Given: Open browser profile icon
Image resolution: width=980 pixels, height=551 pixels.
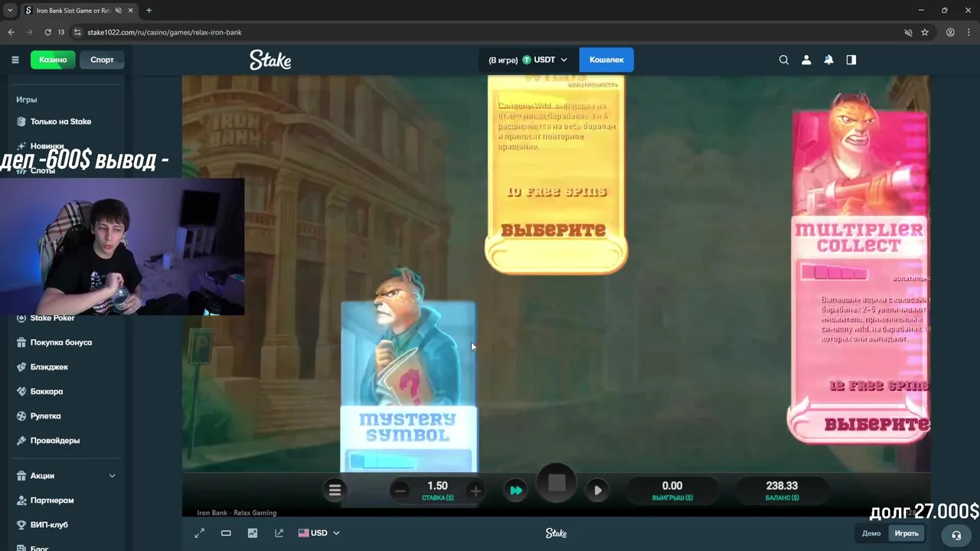Looking at the screenshot, I should coord(950,32).
